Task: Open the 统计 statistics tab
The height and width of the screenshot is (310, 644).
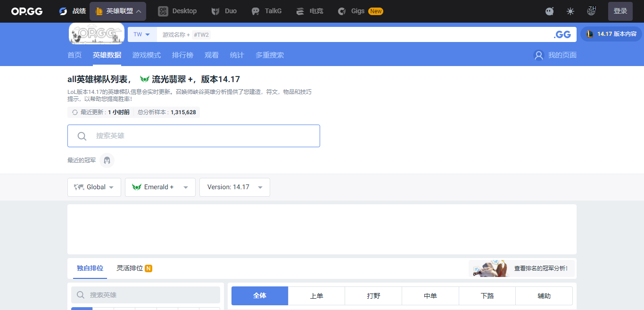Action: click(237, 55)
